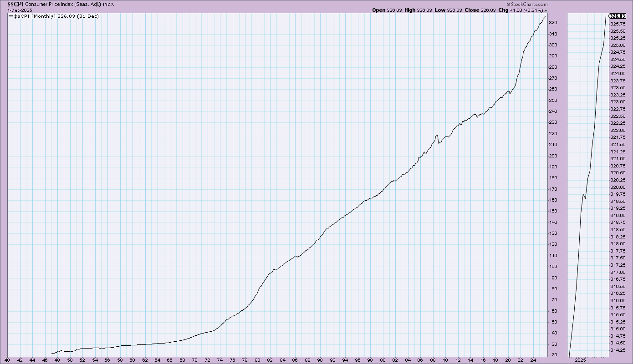Click the 320.00 level in zoom panel axis
633x364 pixels.
(x=617, y=187)
